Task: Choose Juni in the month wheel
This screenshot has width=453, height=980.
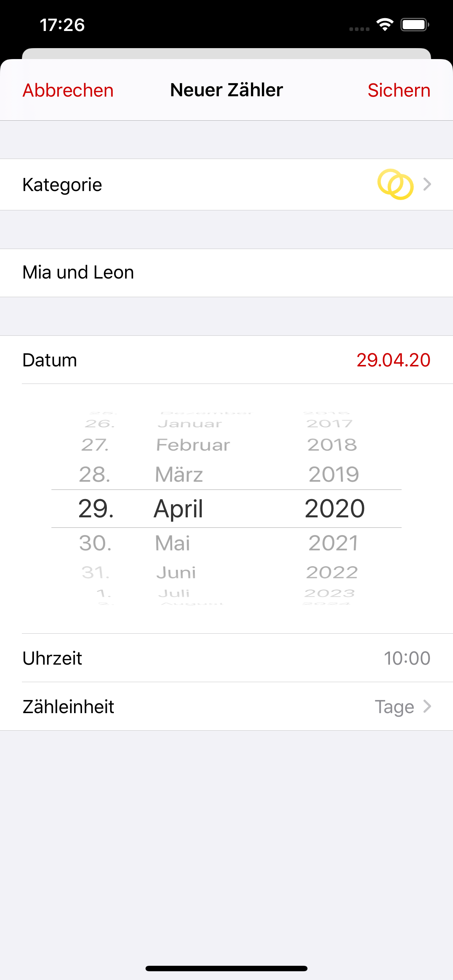Action: coord(176,572)
